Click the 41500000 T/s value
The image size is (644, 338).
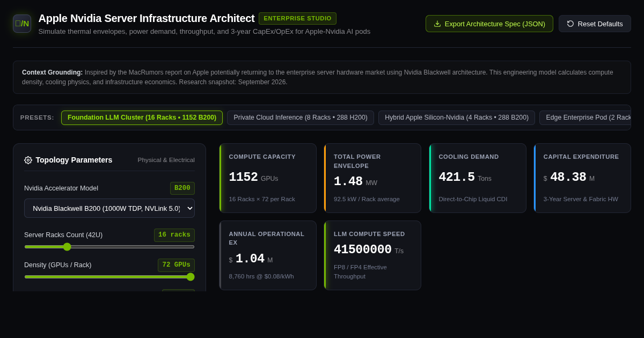pyautogui.click(x=369, y=250)
